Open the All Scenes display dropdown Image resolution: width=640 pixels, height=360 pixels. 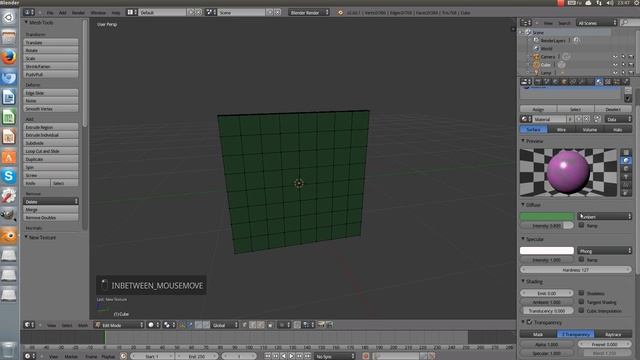(596, 23)
